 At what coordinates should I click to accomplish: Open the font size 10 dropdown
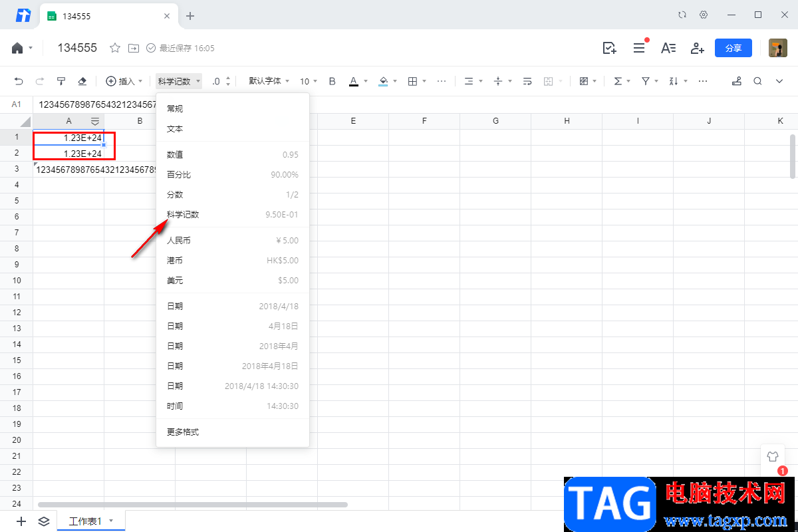(309, 81)
